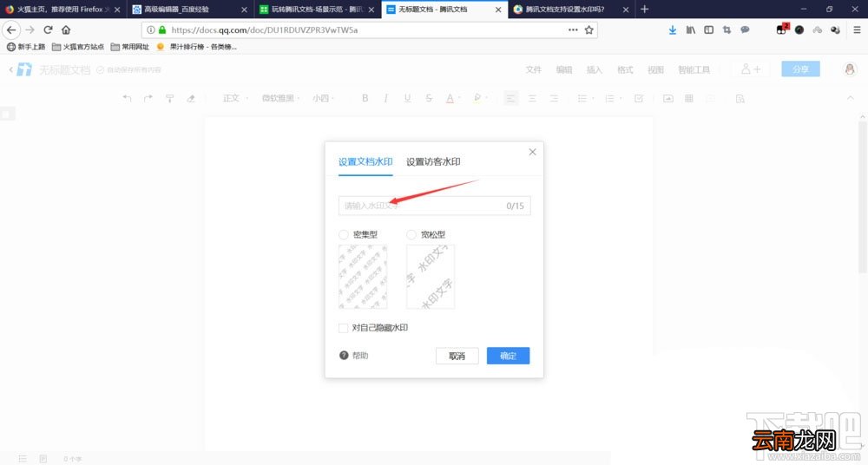
Task: Click the 宽松型 watermark preview thumbnail
Action: coord(431,277)
